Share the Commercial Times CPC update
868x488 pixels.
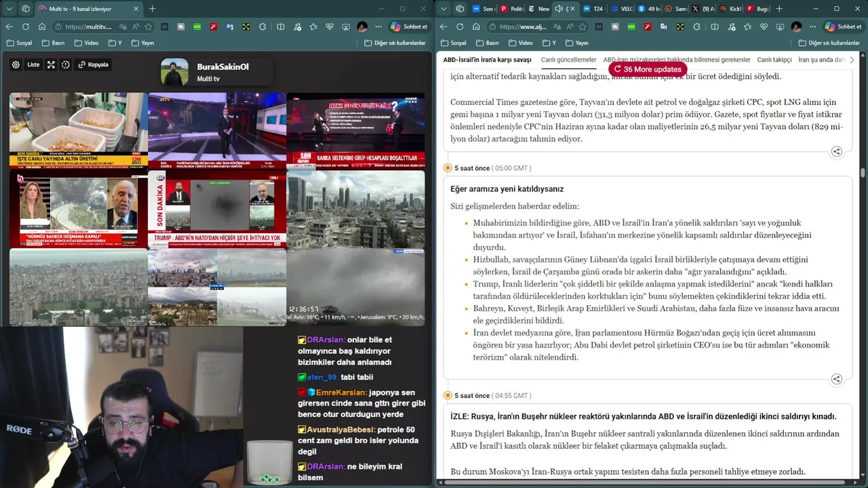pyautogui.click(x=837, y=152)
